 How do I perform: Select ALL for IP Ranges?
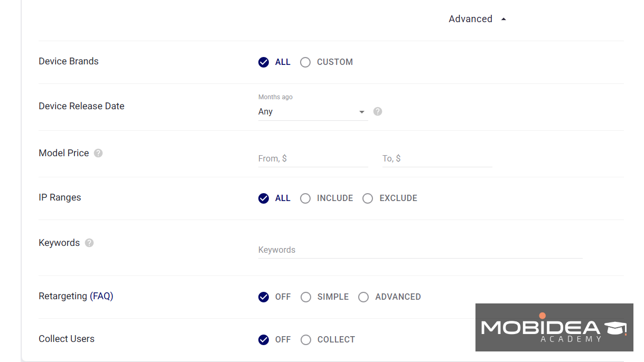[264, 198]
